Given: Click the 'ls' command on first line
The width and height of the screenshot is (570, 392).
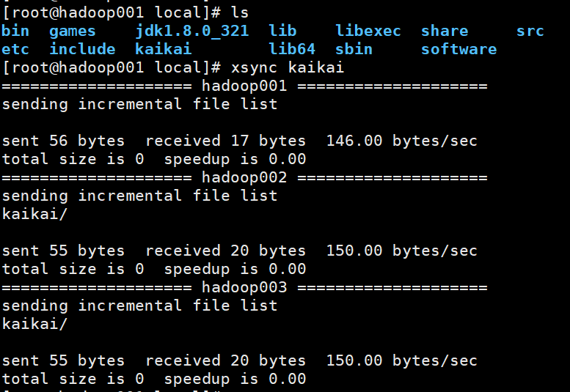Looking at the screenshot, I should pyautogui.click(x=240, y=12).
